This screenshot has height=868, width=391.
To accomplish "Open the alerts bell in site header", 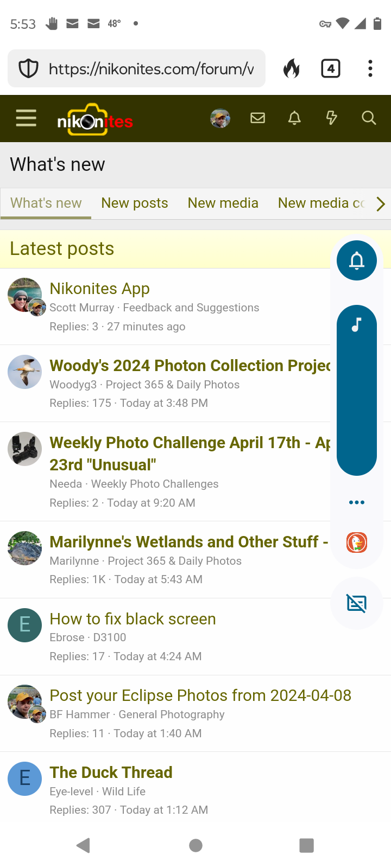I will click(294, 118).
